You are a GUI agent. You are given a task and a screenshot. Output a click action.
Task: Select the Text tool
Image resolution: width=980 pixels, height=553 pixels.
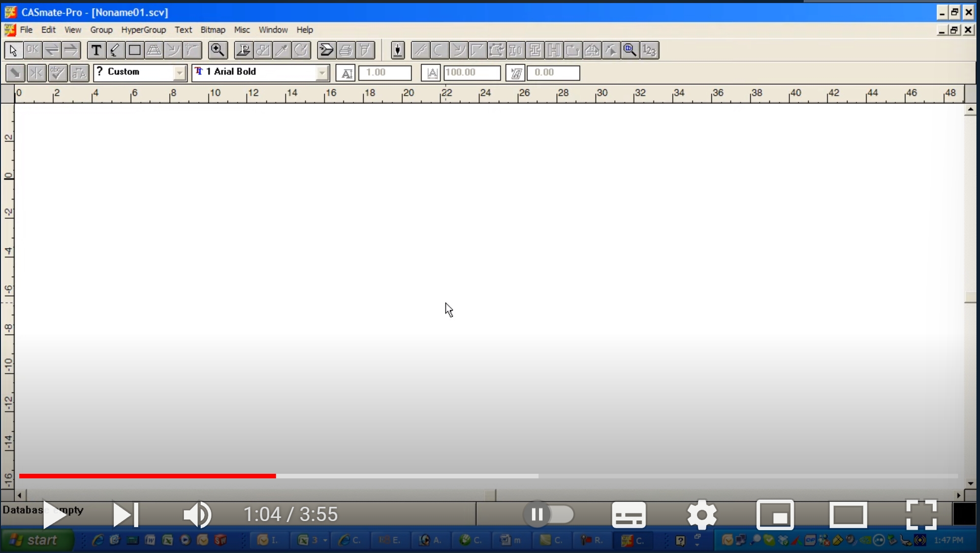pyautogui.click(x=96, y=50)
